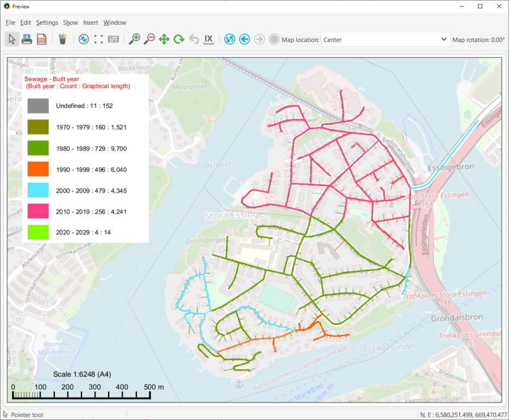Image resolution: width=509 pixels, height=420 pixels.
Task: Open the Settings menu
Action: point(47,23)
